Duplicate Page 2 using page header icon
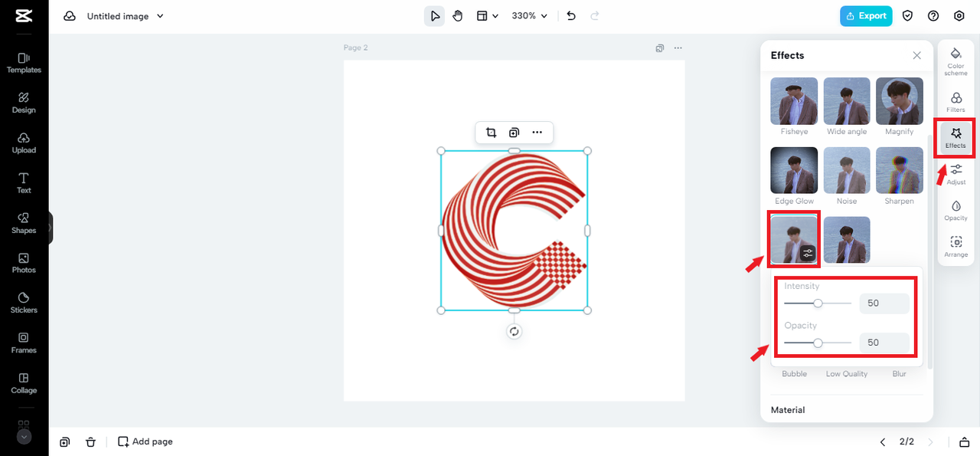980x456 pixels. 660,48
